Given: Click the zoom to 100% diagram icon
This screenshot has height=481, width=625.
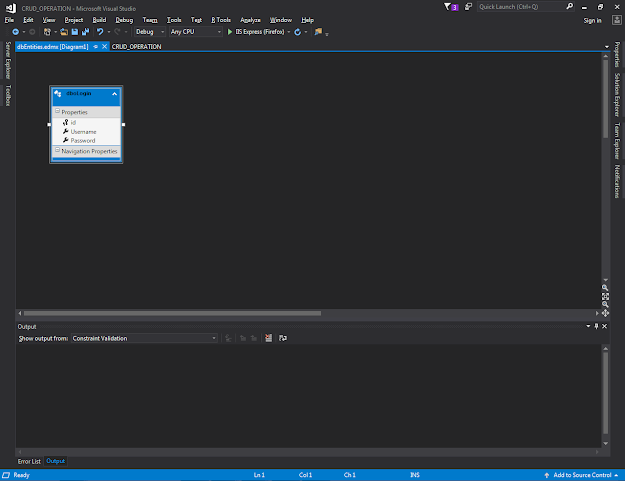Looking at the screenshot, I should point(605,296).
